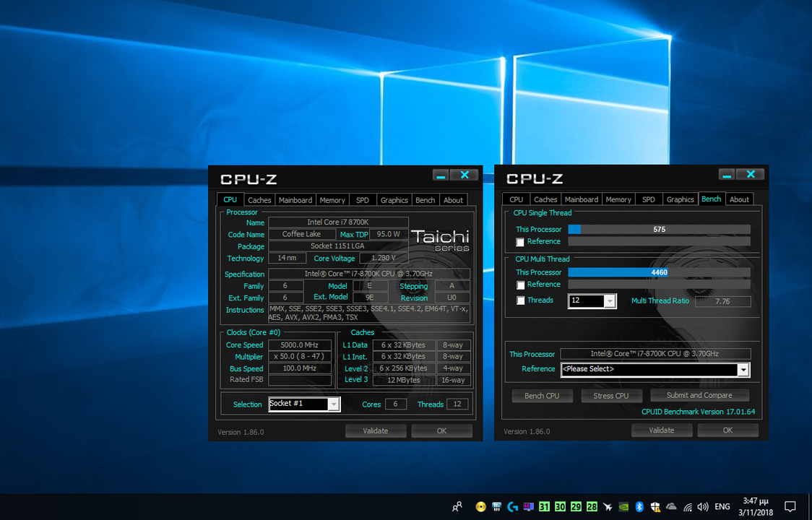Screen dimensions: 812x520
Task: Open Mainboard tab in the Taichi CPU-Z window
Action: (295, 200)
